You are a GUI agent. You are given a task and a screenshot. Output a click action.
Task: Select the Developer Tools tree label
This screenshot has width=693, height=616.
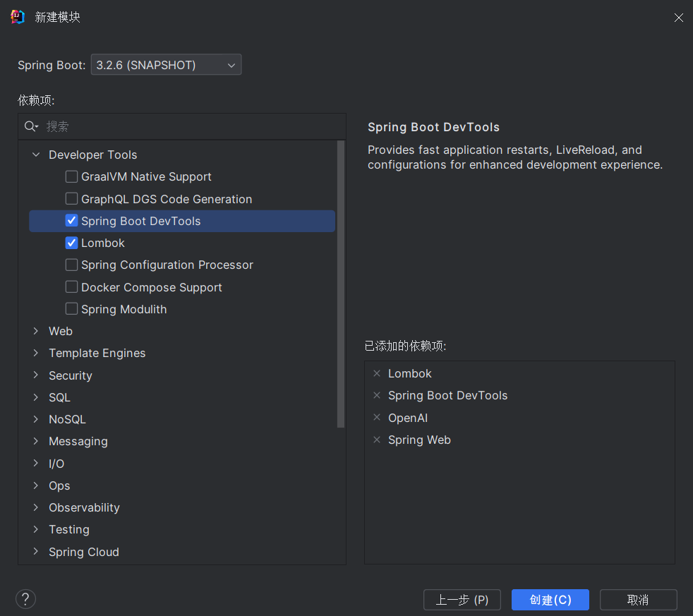(93, 155)
